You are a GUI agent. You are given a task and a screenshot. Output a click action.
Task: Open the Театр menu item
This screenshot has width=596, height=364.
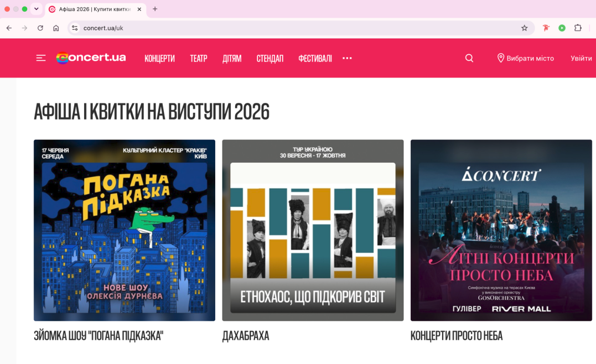click(199, 58)
